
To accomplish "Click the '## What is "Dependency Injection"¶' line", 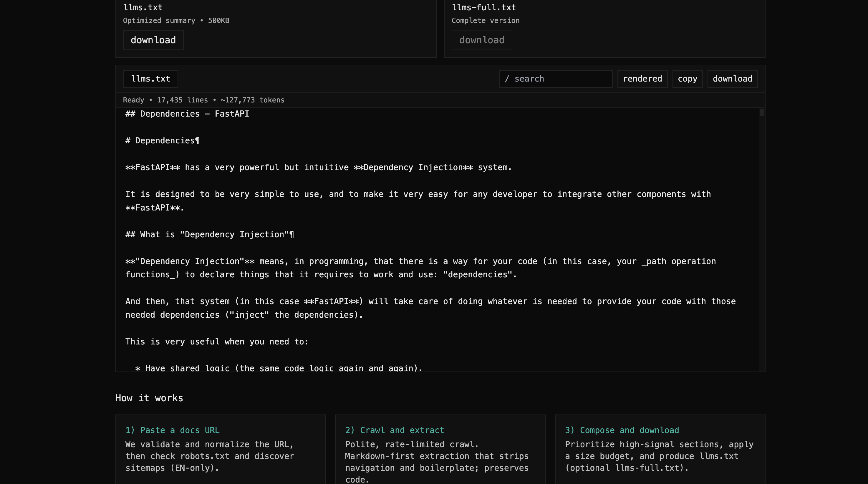I will tap(210, 234).
